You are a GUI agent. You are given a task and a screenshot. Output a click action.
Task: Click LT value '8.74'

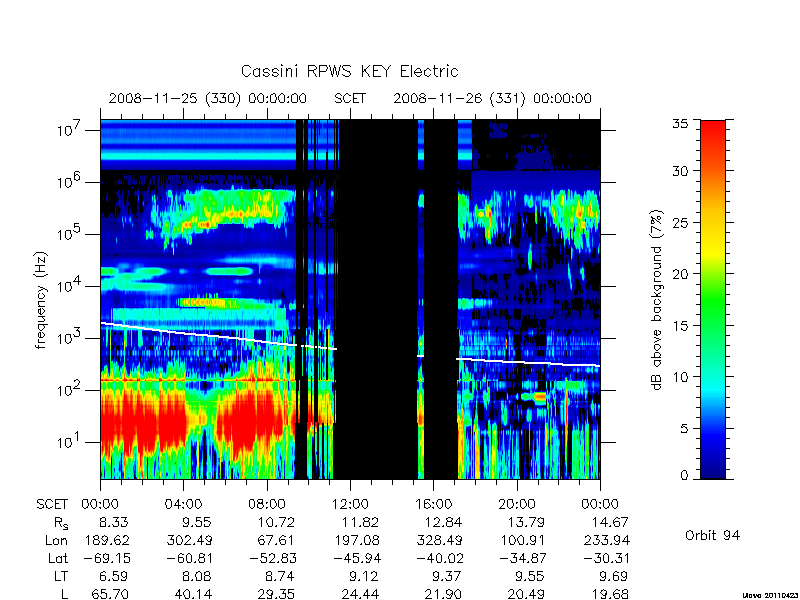point(280,577)
